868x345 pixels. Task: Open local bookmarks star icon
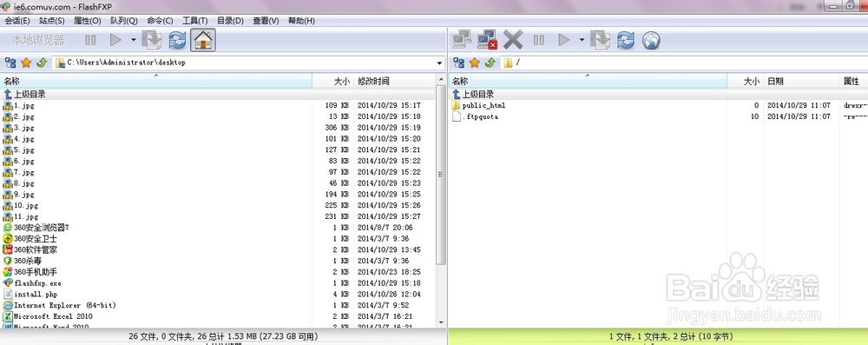(26, 63)
